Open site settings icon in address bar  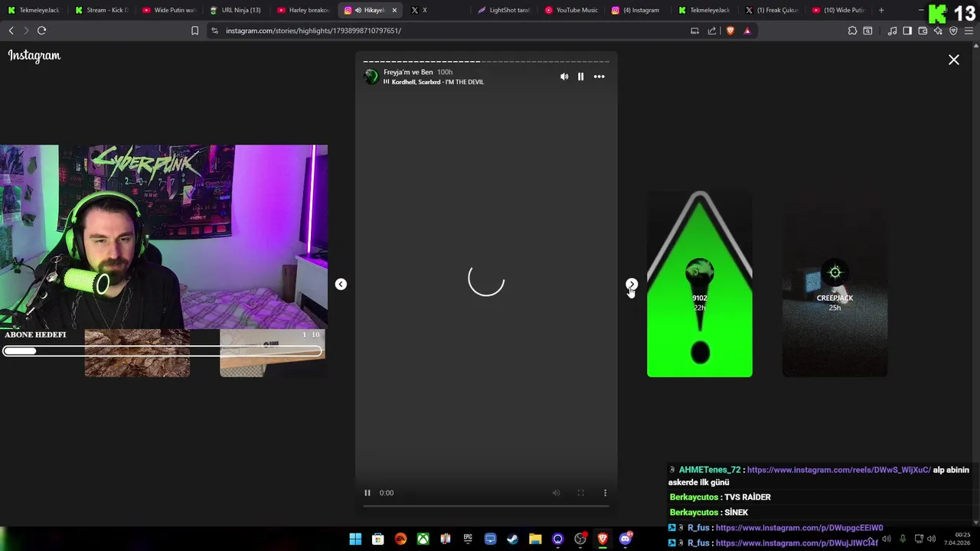coord(214,31)
